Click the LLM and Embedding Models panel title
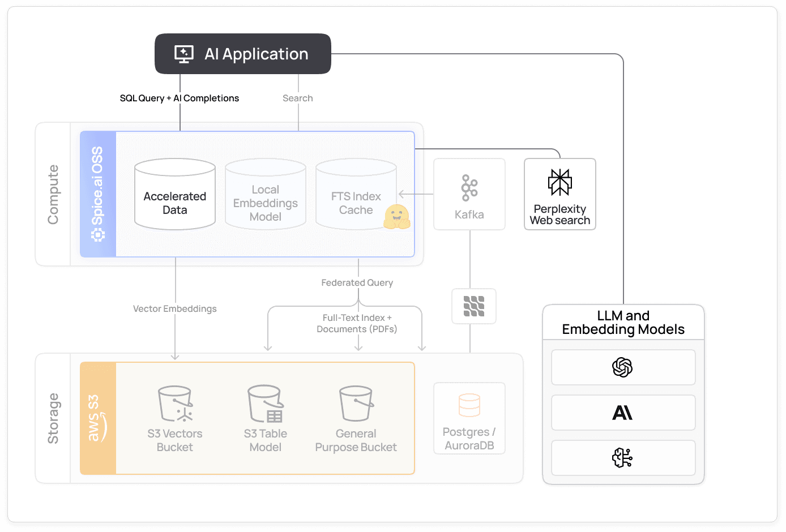786x532 pixels. coord(623,323)
